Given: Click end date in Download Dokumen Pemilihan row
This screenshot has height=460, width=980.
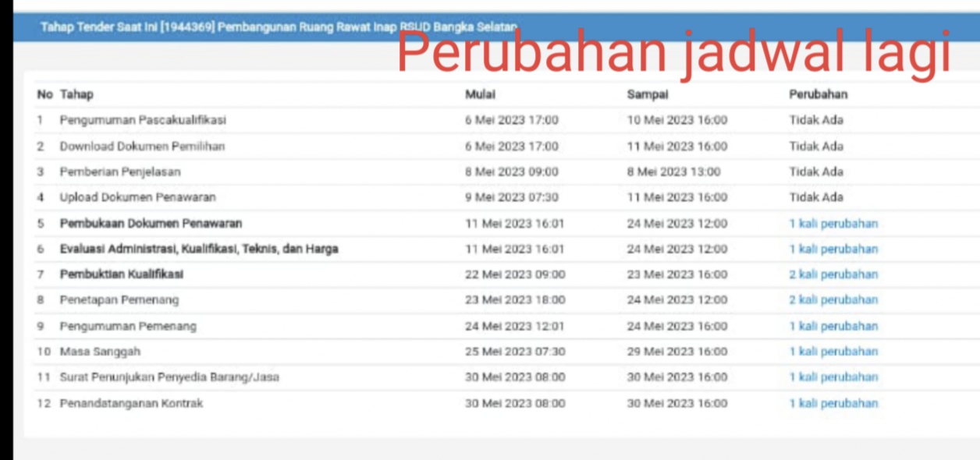Looking at the screenshot, I should (x=677, y=147).
